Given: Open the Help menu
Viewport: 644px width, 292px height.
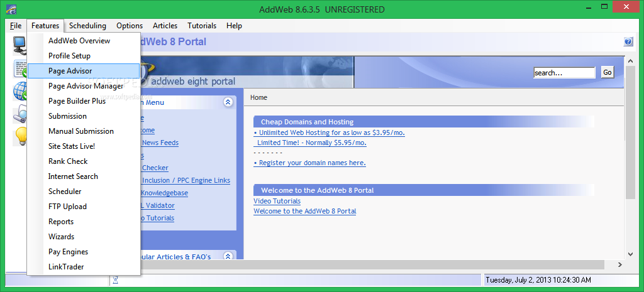Looking at the screenshot, I should tap(234, 25).
